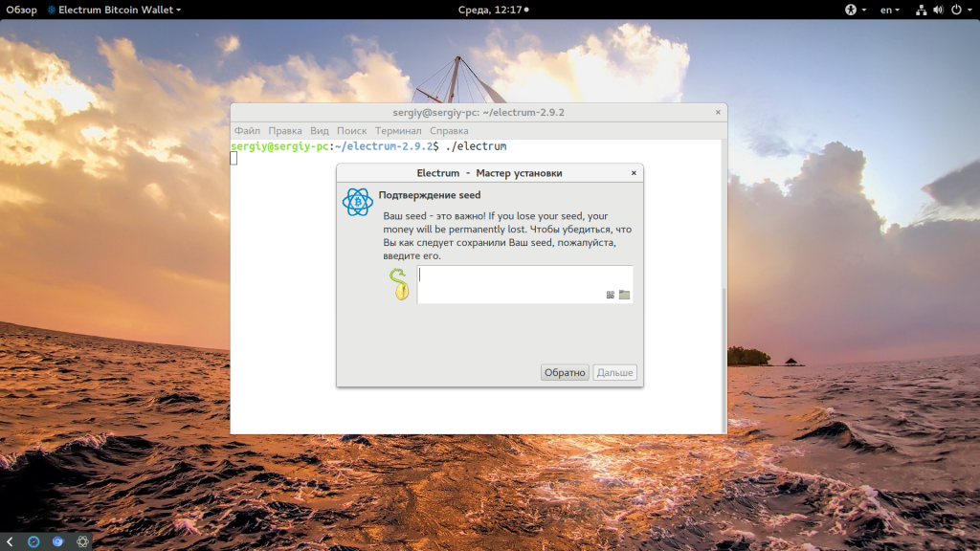The width and height of the screenshot is (980, 551).
Task: Open the network connection icon in top bar
Action: pos(921,10)
